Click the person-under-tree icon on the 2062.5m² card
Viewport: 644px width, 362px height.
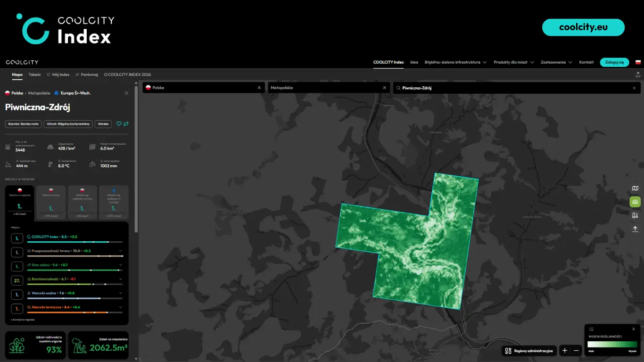point(80,345)
